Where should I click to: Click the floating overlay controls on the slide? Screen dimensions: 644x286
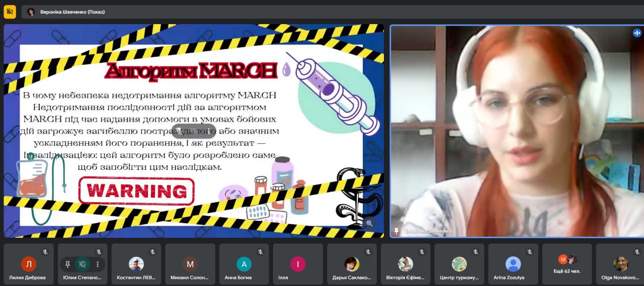pyautogui.click(x=194, y=131)
